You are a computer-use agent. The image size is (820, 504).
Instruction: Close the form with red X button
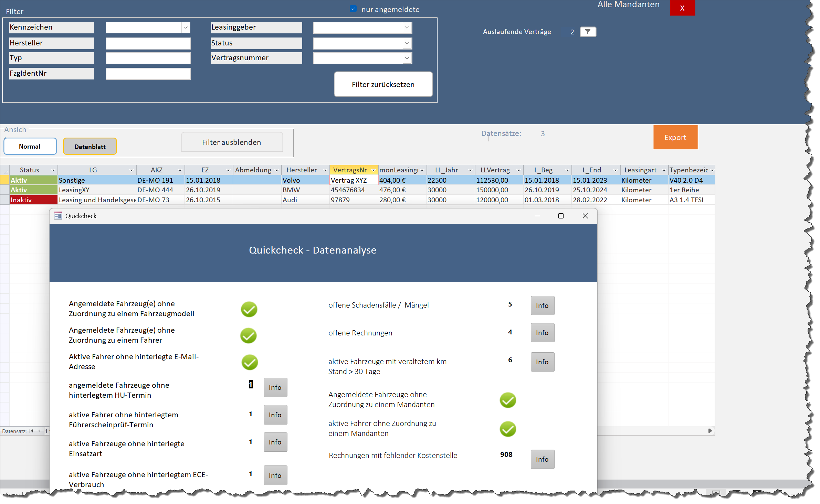(682, 8)
